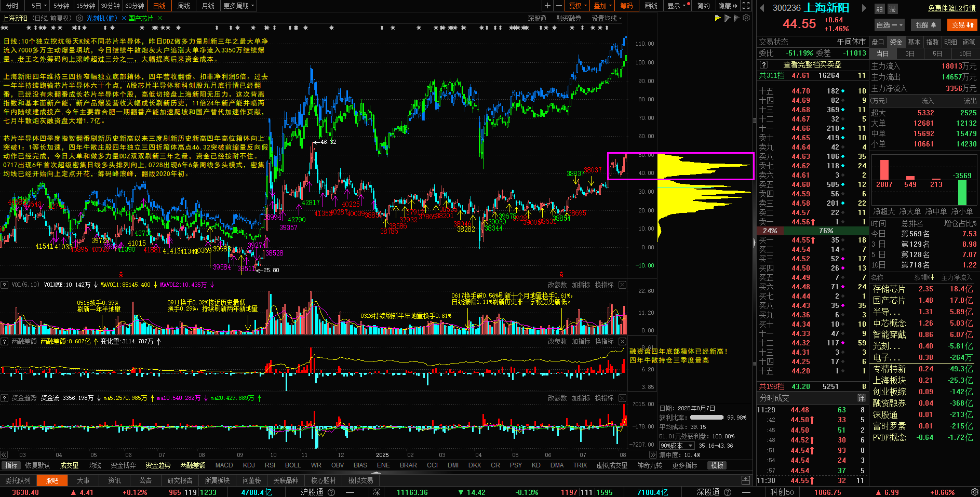Zoom out chart with minus icon

click(559, 6)
